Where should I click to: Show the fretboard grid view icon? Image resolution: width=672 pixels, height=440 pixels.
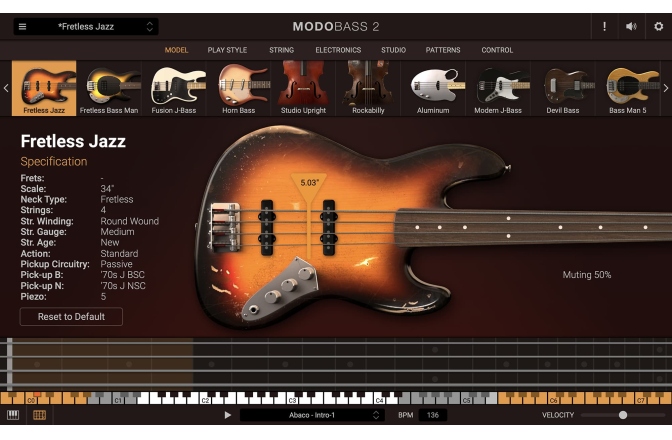coord(39,415)
